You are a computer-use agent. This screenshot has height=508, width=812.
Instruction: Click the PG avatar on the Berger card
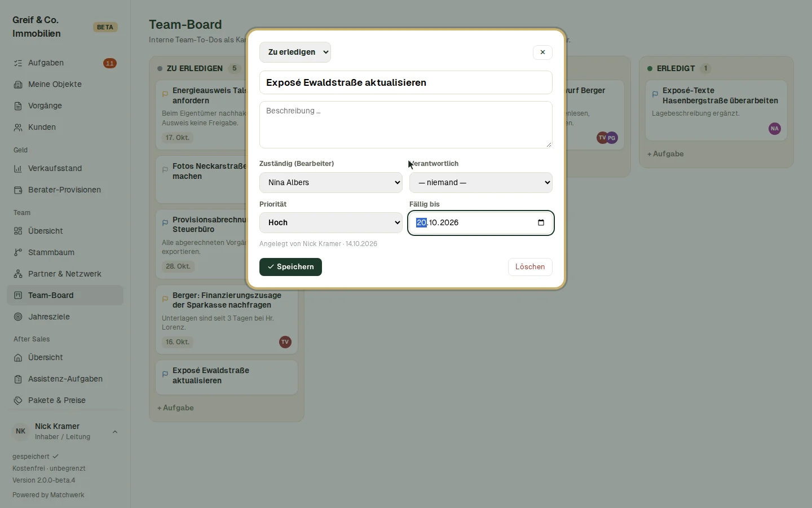tap(612, 138)
